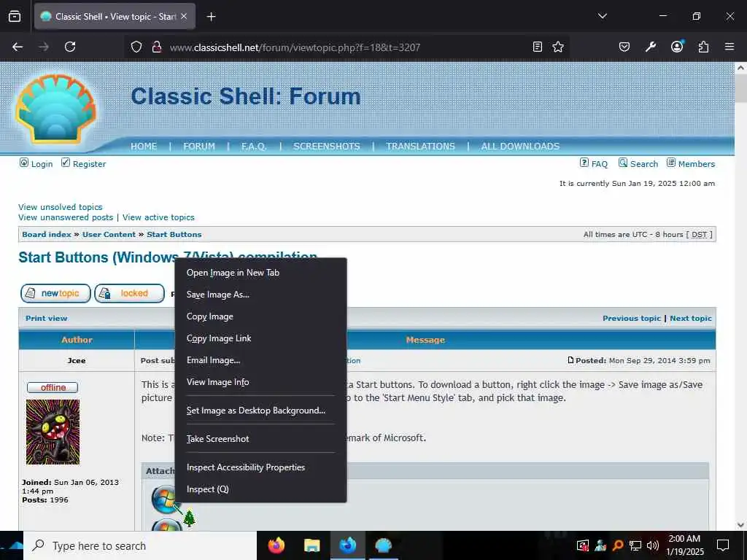
Task: Click View unanswered posts
Action: 66,217
